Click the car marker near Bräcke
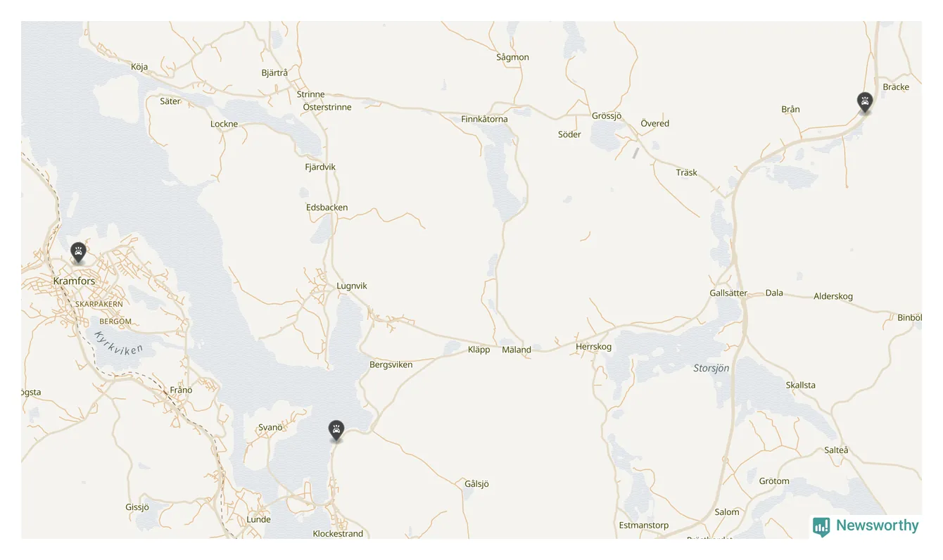 [x=865, y=103]
